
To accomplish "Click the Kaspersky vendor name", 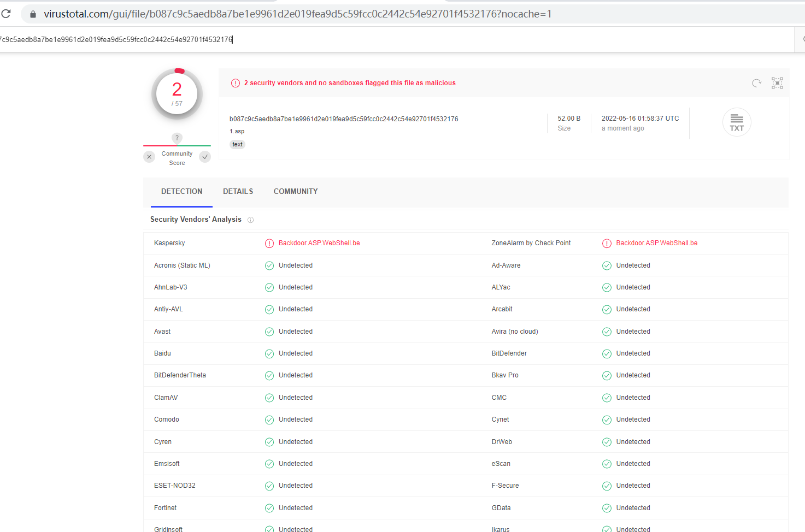I will [169, 243].
